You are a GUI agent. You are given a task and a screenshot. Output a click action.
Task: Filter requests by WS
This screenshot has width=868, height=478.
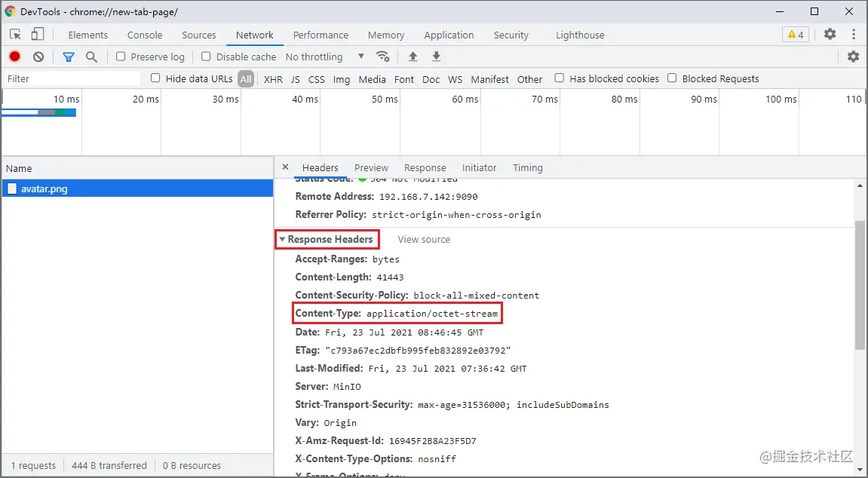pos(455,79)
